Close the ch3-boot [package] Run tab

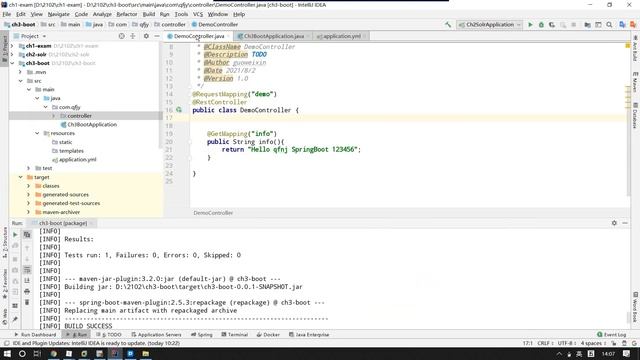[x=92, y=223]
